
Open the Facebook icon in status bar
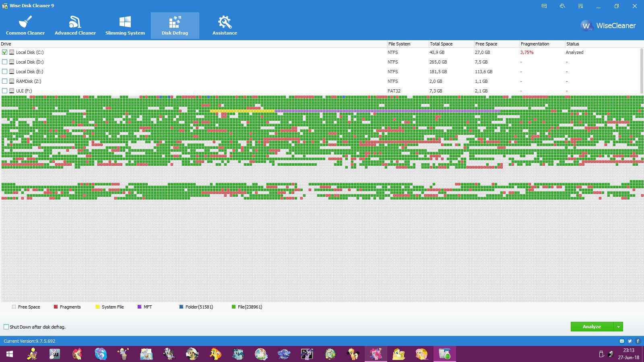638,341
